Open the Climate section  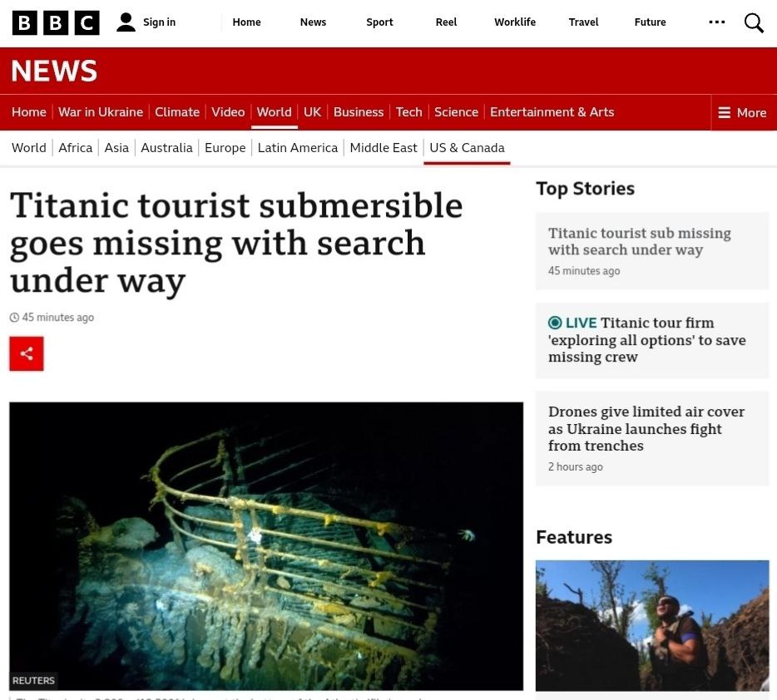tap(177, 112)
